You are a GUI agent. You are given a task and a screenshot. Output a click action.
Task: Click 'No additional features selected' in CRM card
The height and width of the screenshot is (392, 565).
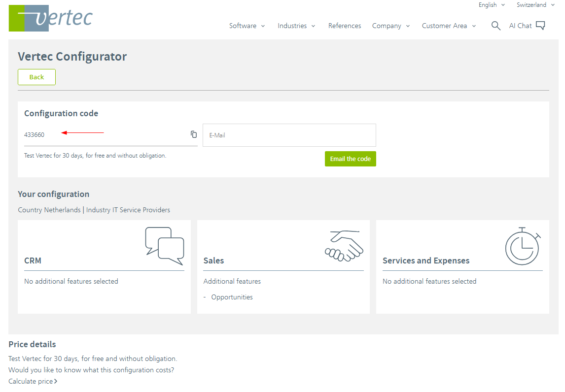[71, 281]
